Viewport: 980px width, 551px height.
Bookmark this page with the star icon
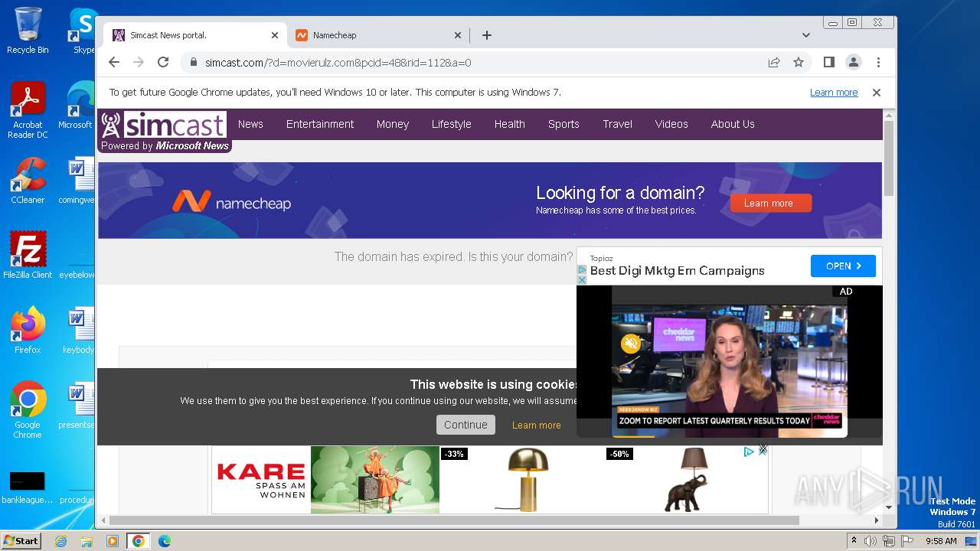(799, 62)
